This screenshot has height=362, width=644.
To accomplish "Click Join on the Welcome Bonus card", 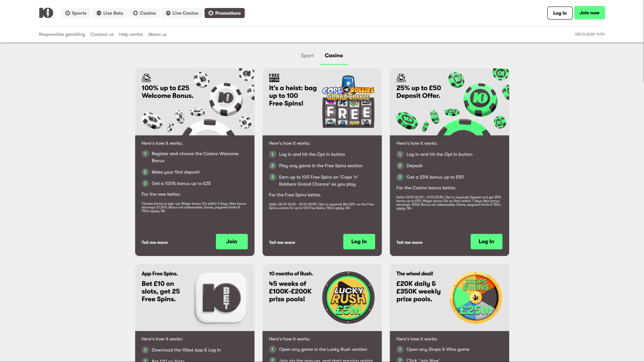I will [232, 242].
